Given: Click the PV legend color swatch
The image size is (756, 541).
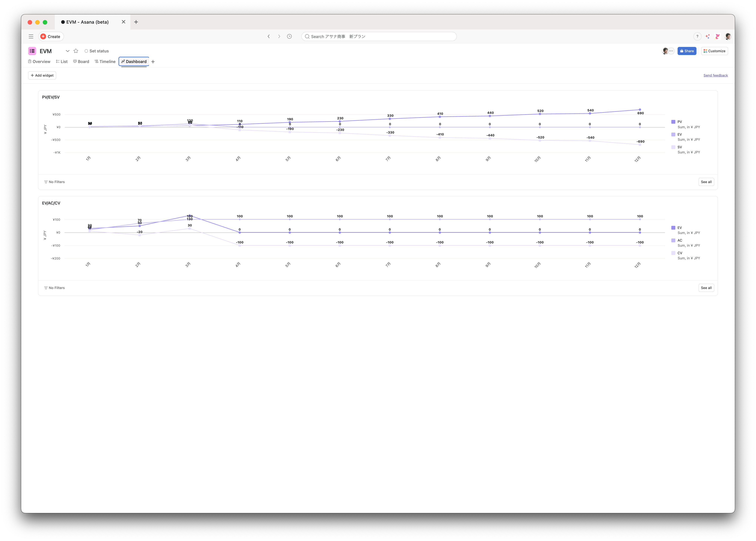Looking at the screenshot, I should click(x=673, y=122).
